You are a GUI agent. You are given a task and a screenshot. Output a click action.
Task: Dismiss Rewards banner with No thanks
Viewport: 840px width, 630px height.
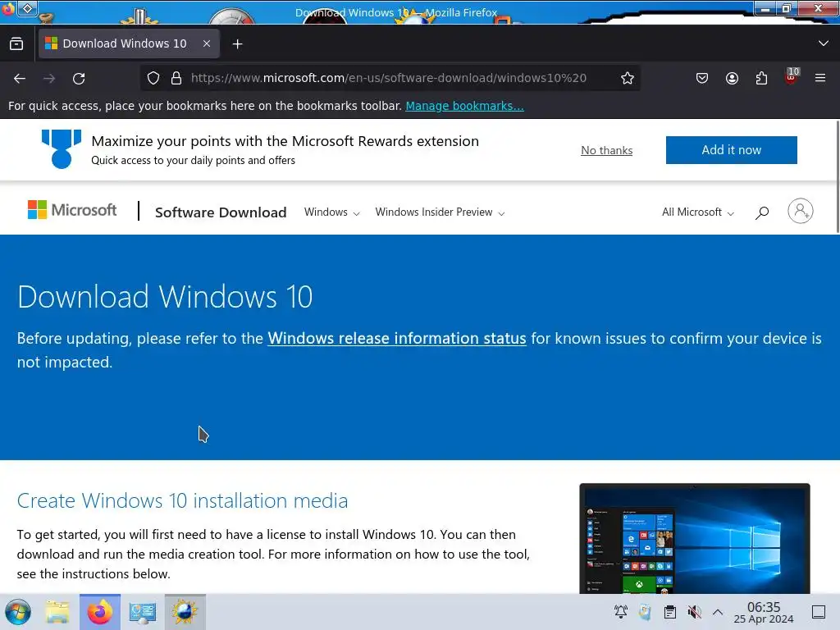point(606,151)
